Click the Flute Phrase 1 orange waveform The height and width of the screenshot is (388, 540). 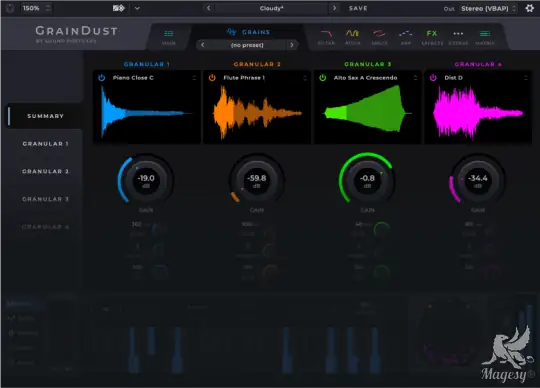(257, 112)
